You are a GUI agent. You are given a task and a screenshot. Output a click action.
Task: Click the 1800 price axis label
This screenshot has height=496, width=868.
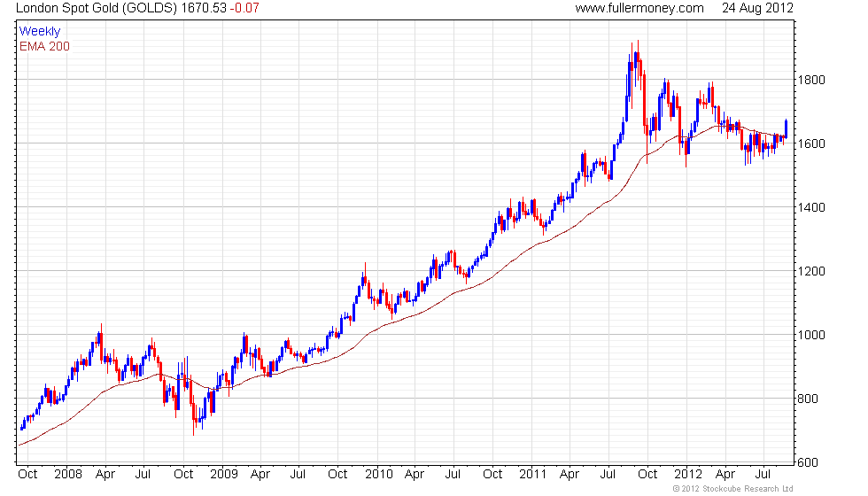coord(811,80)
